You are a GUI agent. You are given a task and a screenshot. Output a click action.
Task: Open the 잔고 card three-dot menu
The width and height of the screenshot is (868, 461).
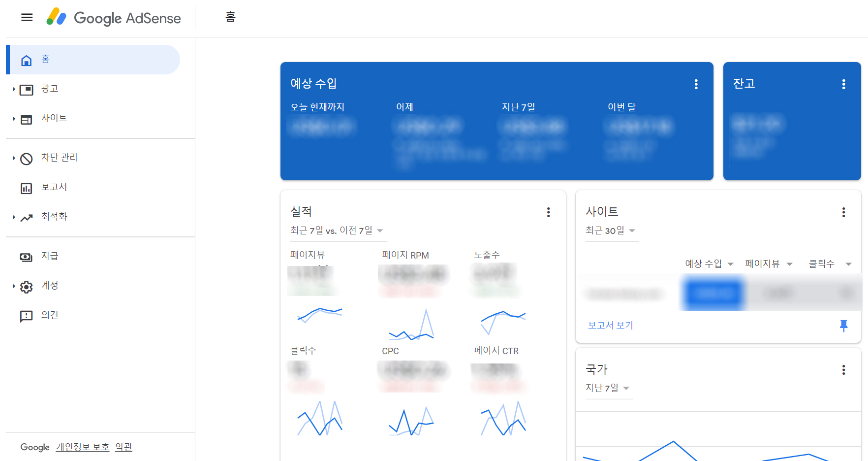pyautogui.click(x=843, y=84)
